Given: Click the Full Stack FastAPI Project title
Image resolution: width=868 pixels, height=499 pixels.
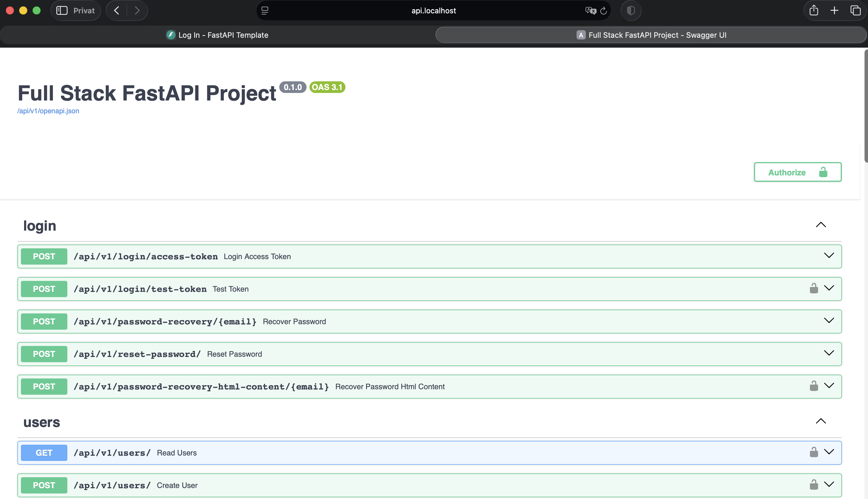Looking at the screenshot, I should point(147,93).
